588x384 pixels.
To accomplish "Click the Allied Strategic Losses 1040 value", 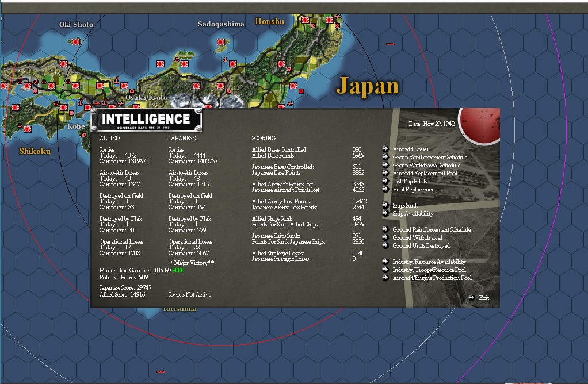I will coord(358,254).
